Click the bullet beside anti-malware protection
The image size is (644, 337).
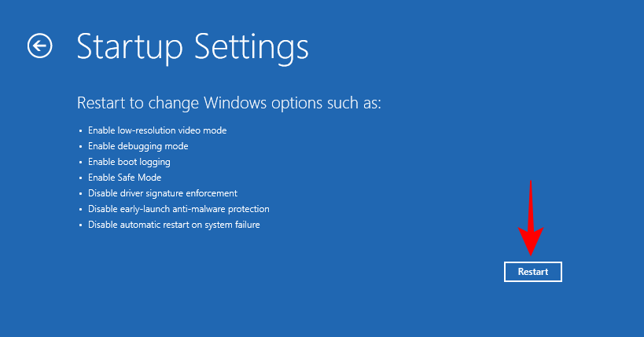80,209
